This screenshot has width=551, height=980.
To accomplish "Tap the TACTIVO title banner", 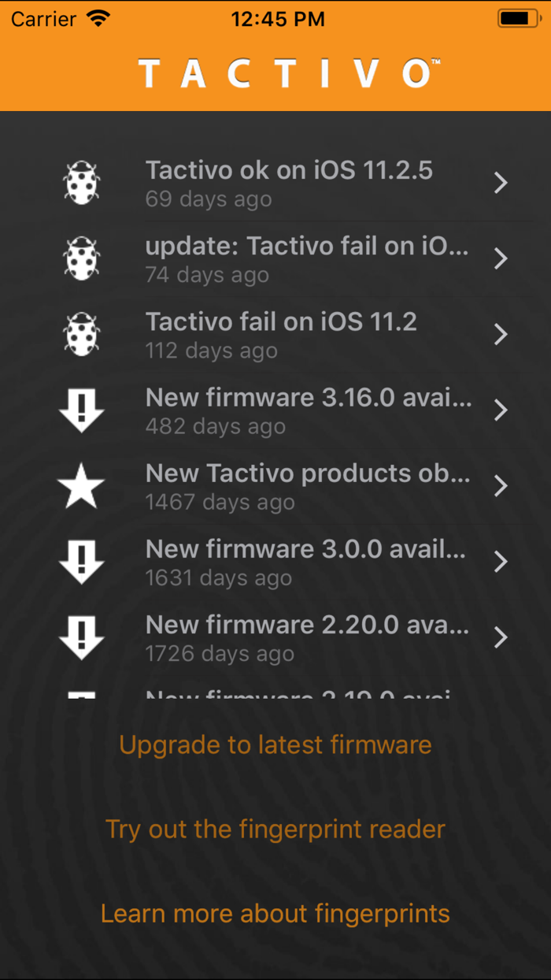I will 275,72.
